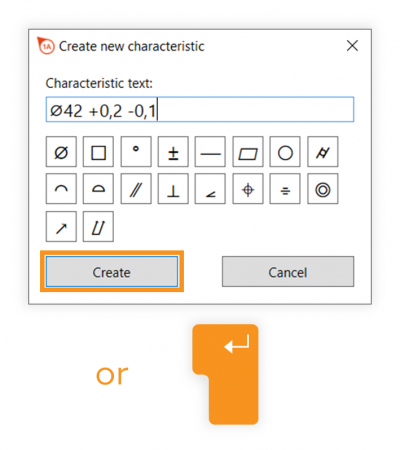
Task: Insert the circular run-out arrow symbol
Action: [x=61, y=226]
